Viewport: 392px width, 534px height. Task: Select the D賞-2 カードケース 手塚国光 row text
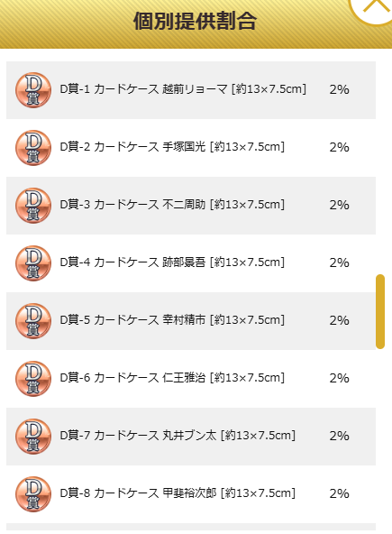172,147
